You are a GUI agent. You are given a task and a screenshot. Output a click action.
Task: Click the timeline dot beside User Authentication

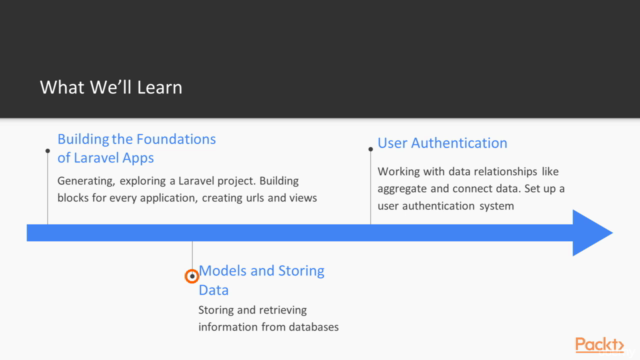click(x=371, y=149)
